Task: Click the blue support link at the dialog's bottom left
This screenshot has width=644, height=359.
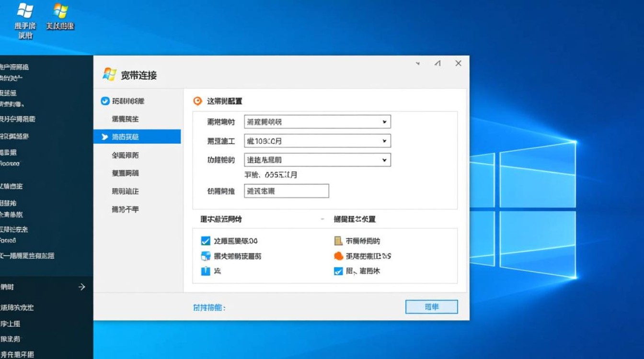Action: pyautogui.click(x=209, y=306)
